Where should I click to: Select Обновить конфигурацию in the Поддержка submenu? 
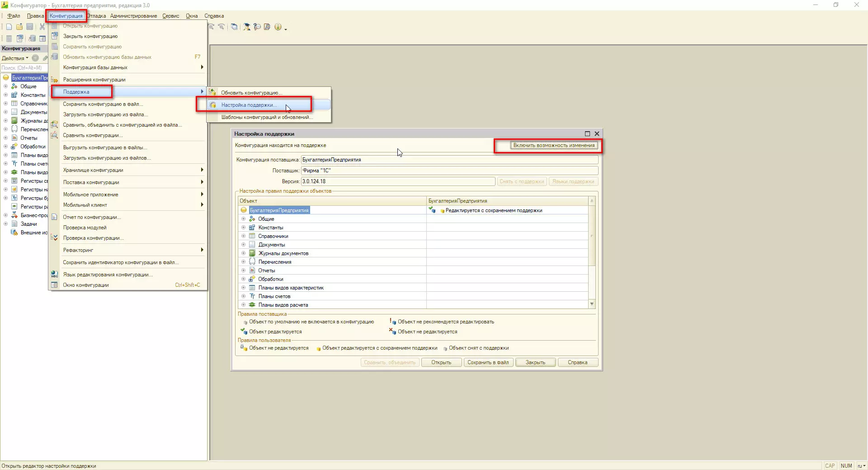pyautogui.click(x=269, y=93)
